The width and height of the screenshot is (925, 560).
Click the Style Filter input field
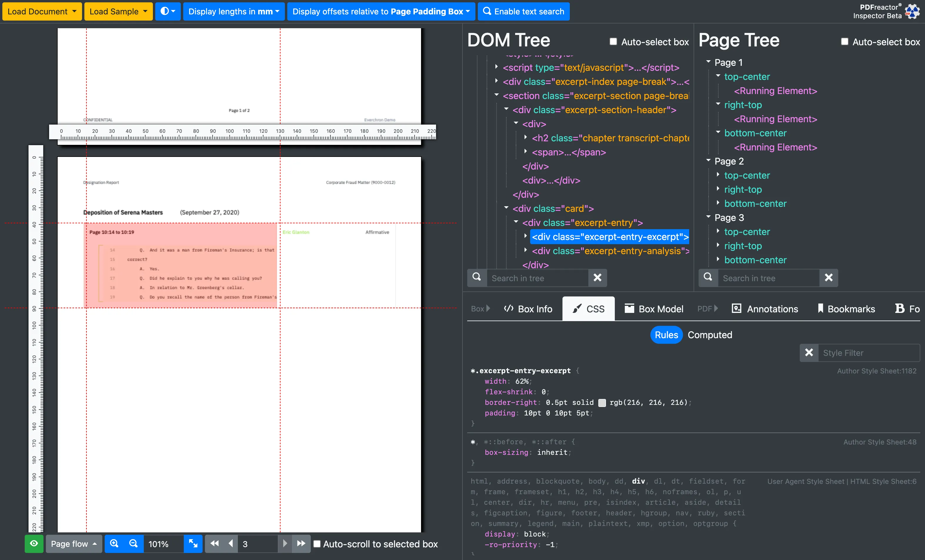(869, 353)
